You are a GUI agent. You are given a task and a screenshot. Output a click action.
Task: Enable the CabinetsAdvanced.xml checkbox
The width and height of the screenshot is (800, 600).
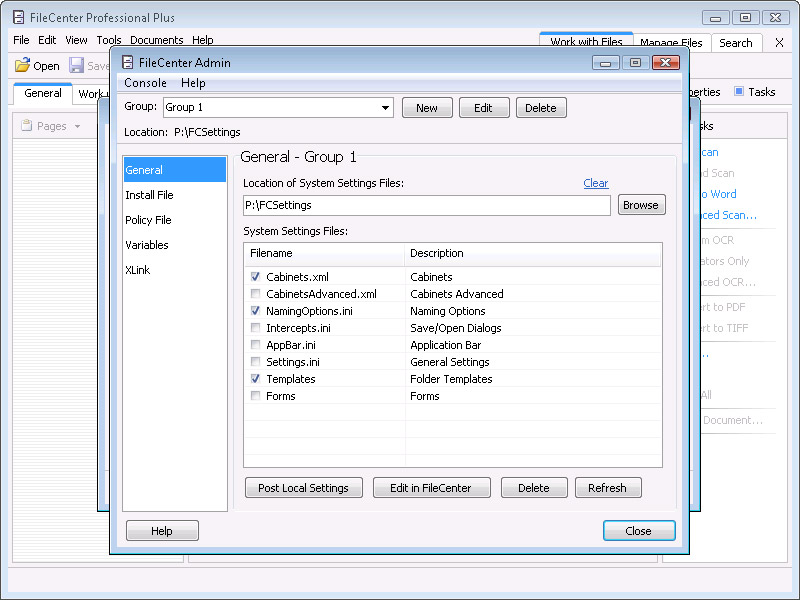[256, 294]
